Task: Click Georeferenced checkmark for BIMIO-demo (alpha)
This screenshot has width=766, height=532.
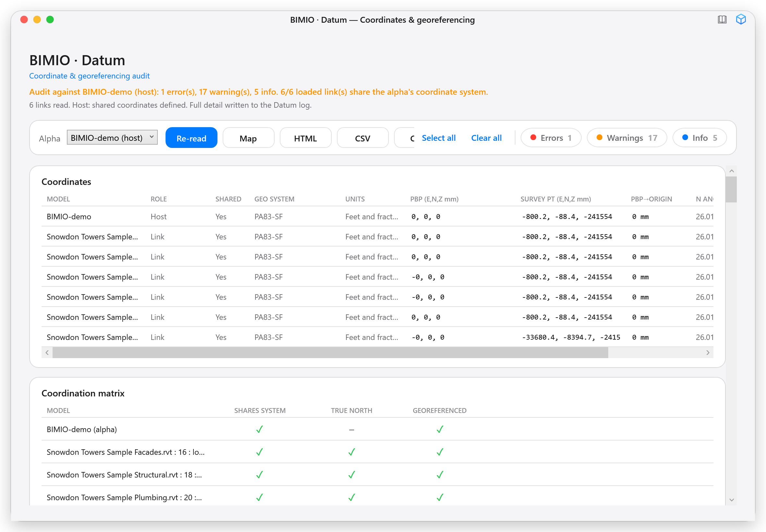Action: (440, 429)
